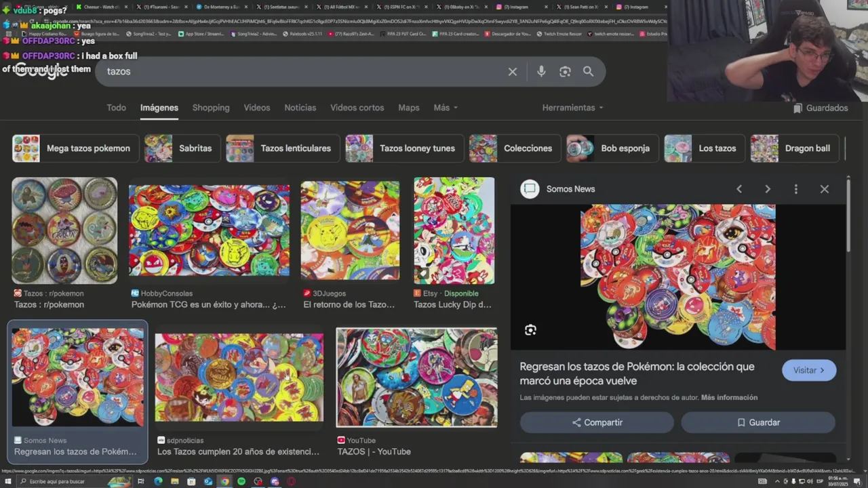Open the 3DJuegos Pikachu tazos image
The height and width of the screenshot is (488, 868).
pyautogui.click(x=350, y=230)
